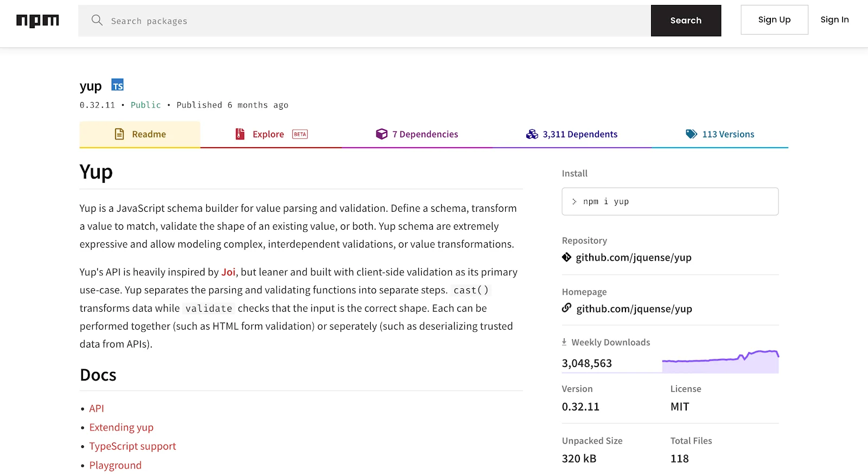Click the 0.32.11 value under Version
This screenshot has width=868, height=474.
tap(580, 407)
